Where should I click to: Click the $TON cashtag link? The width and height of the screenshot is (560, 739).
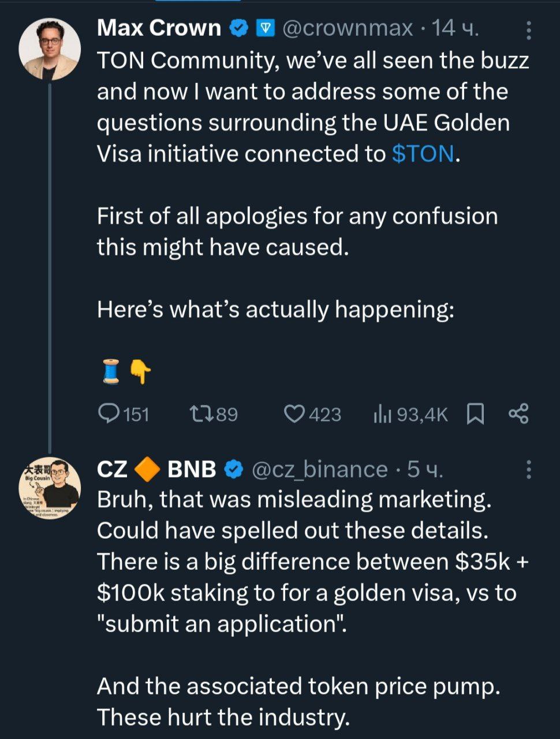[423, 154]
